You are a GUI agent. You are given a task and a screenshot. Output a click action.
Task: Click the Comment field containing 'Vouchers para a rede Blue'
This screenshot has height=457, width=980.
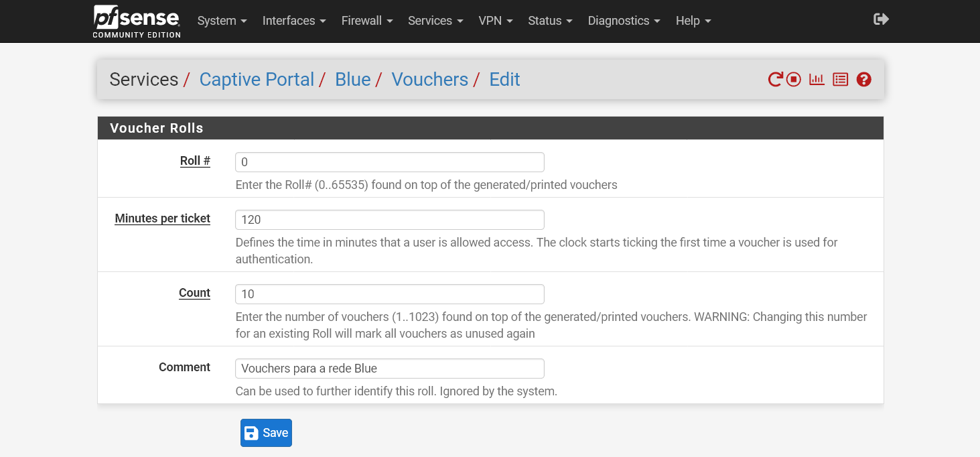tap(389, 368)
